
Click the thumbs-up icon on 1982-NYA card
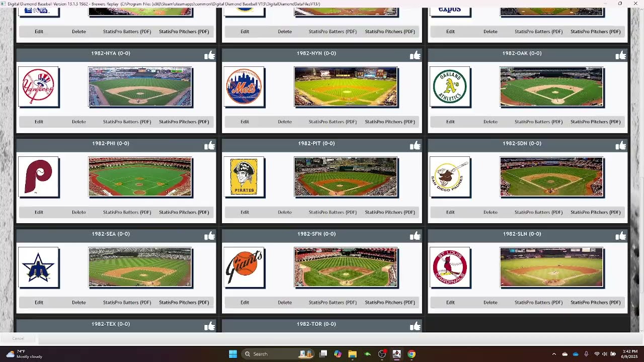click(209, 55)
